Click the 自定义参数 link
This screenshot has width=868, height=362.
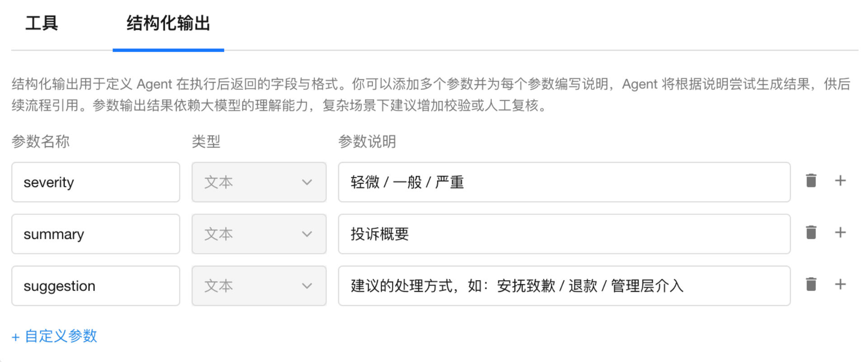pyautogui.click(x=54, y=336)
